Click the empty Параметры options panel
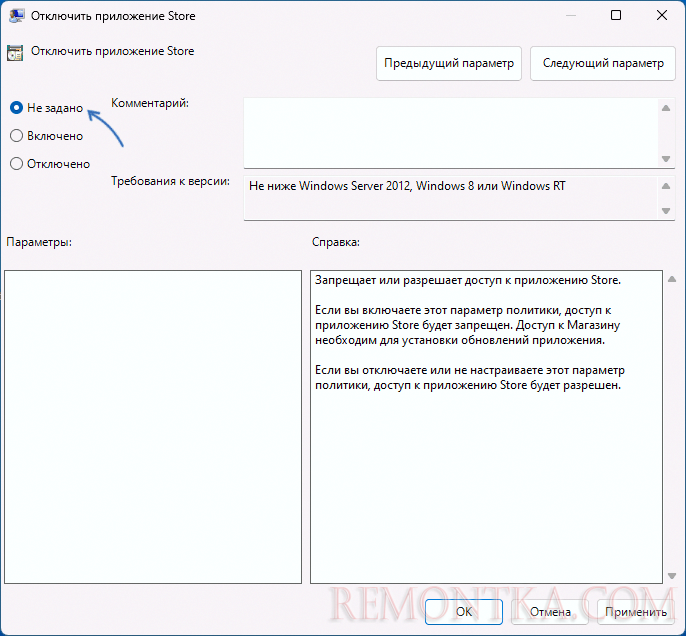Viewport: 686px width, 636px height. click(153, 426)
